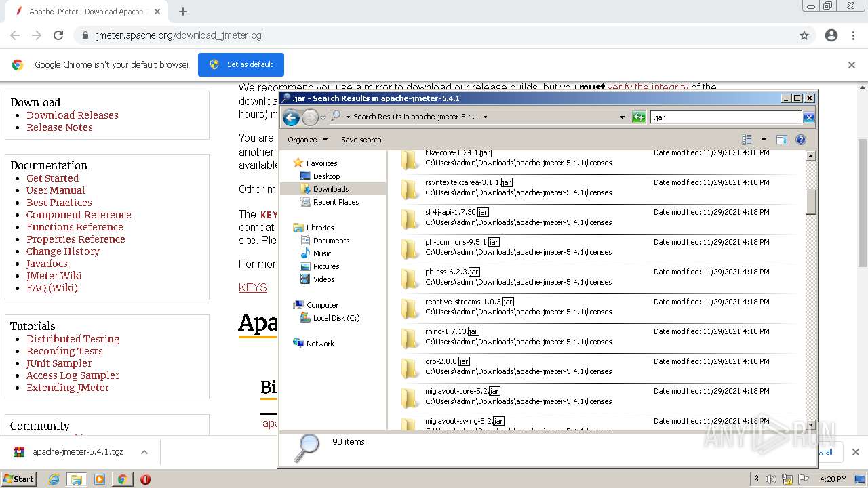Viewport: 868px width, 488px height.
Task: Open Explorer help icon
Action: coord(801,140)
